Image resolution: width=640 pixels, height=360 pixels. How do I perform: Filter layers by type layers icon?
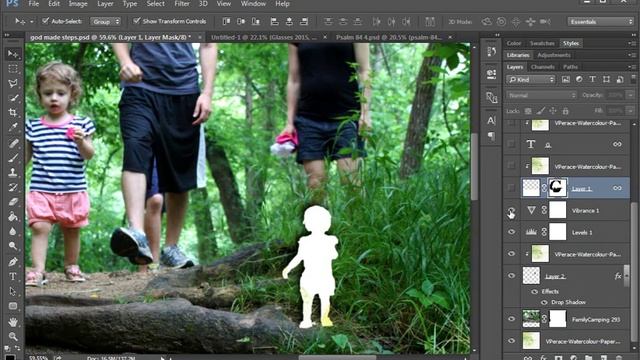point(592,80)
